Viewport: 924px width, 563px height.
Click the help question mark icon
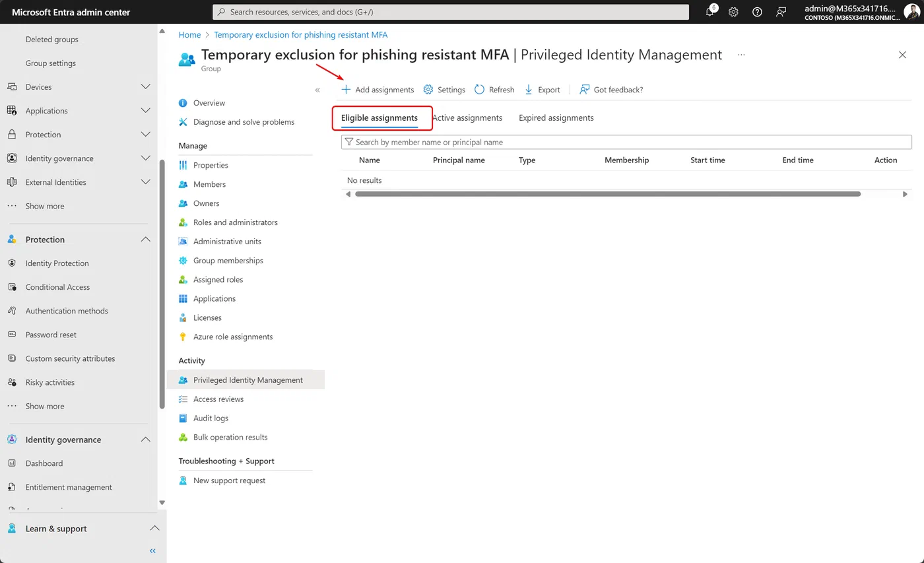[x=757, y=12]
